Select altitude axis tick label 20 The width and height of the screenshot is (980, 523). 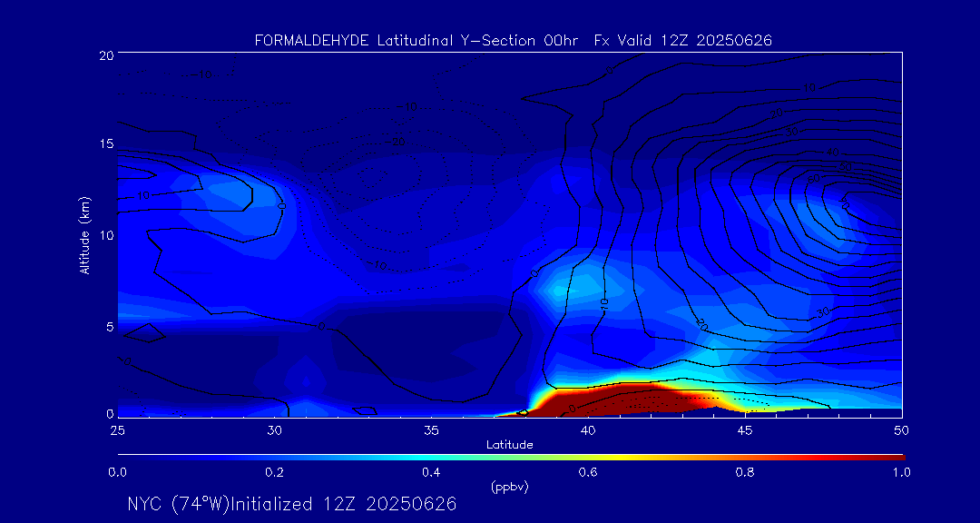(105, 55)
